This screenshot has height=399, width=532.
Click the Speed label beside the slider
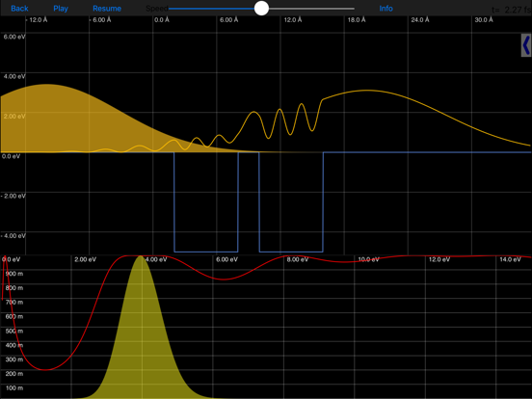[157, 9]
